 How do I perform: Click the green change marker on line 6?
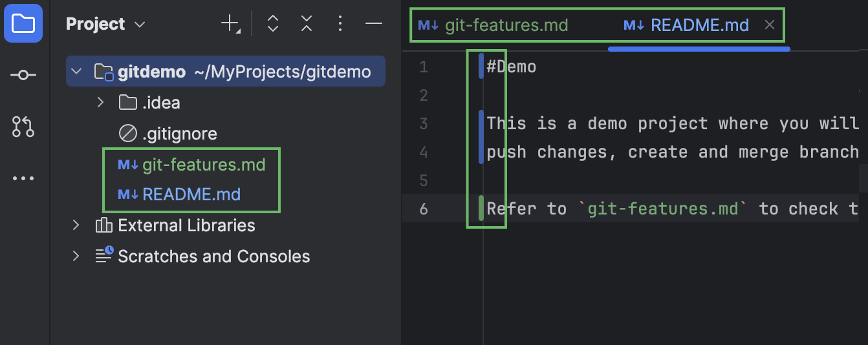[x=481, y=208]
